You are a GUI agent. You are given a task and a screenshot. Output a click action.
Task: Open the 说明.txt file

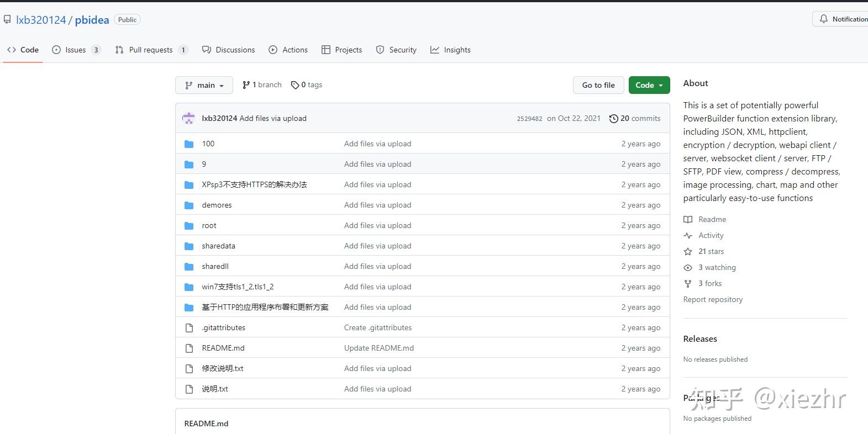(215, 389)
